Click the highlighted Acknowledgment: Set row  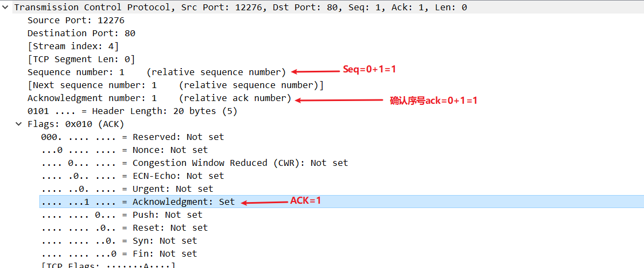click(x=342, y=202)
